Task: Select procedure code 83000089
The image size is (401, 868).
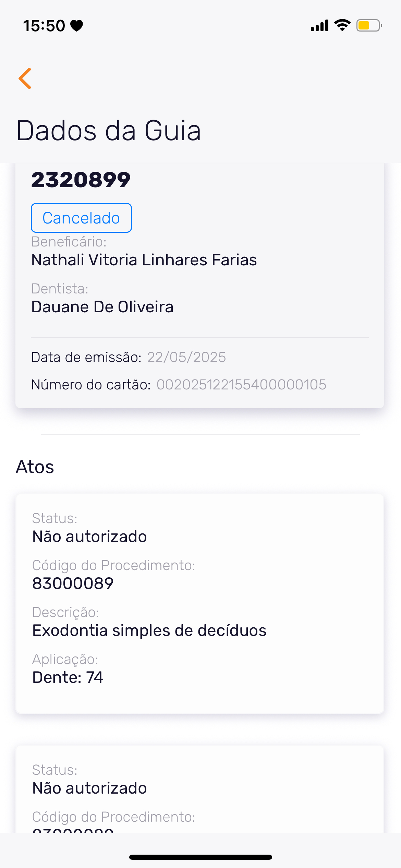Action: pos(73,583)
